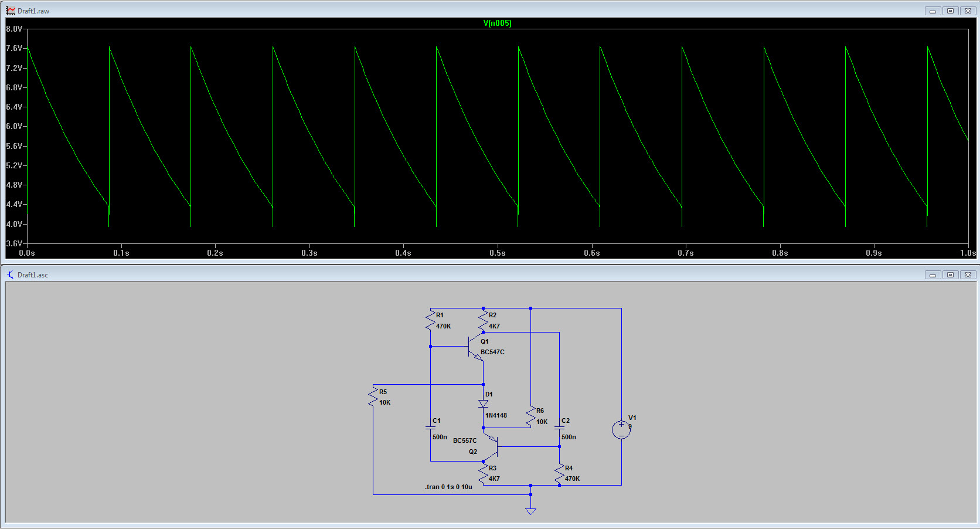
Task: Click the 470K value beside R4
Action: tap(572, 479)
